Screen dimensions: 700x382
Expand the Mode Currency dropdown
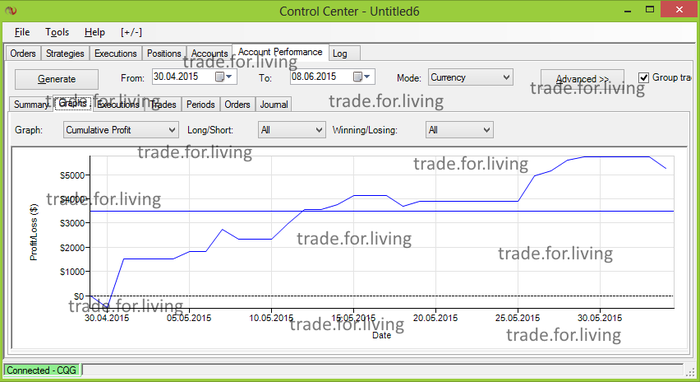click(506, 77)
